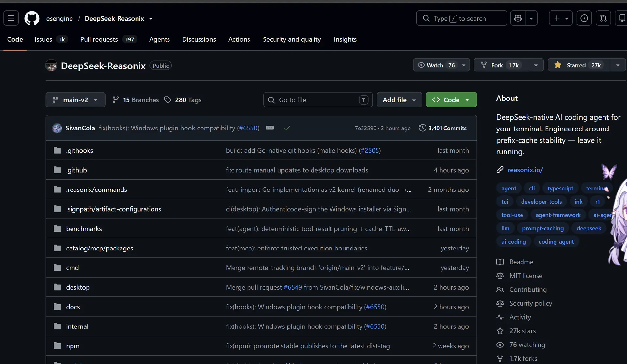
Task: Open the Issues inbox icon in header
Action: (584, 18)
